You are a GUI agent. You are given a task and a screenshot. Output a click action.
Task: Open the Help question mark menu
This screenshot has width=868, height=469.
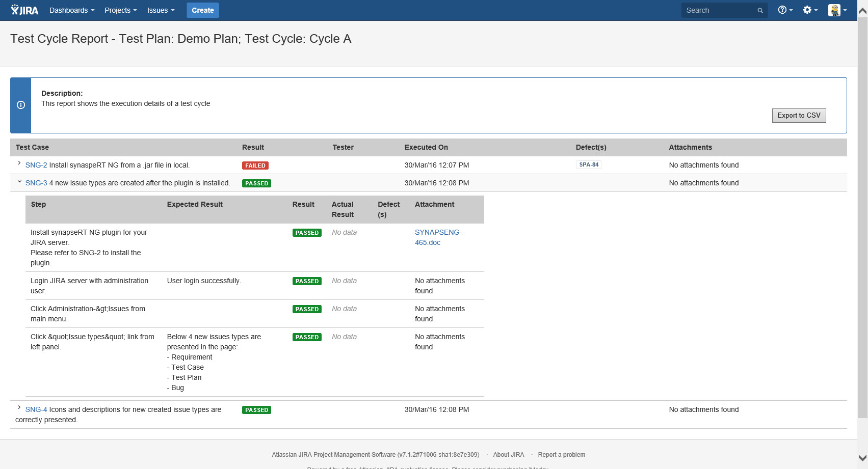(x=784, y=10)
